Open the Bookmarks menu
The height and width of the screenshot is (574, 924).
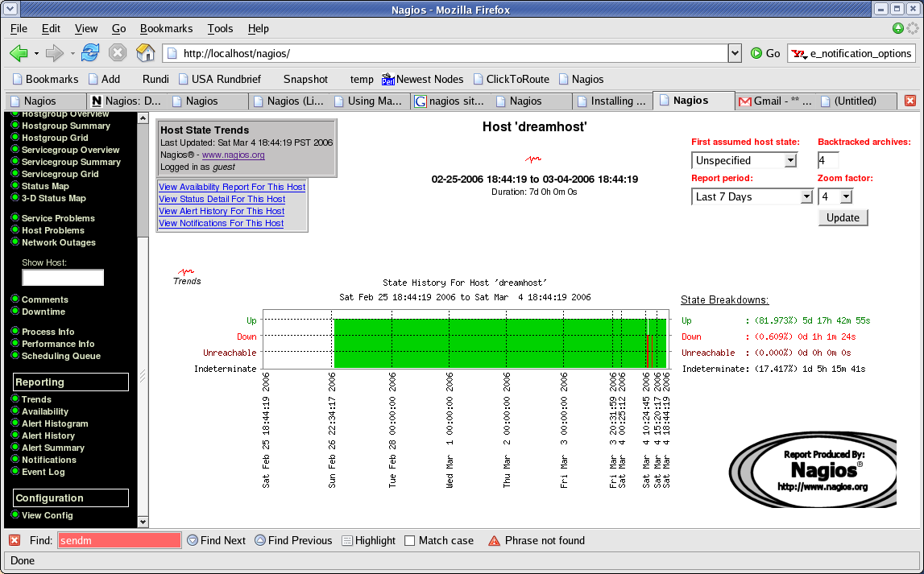click(166, 28)
